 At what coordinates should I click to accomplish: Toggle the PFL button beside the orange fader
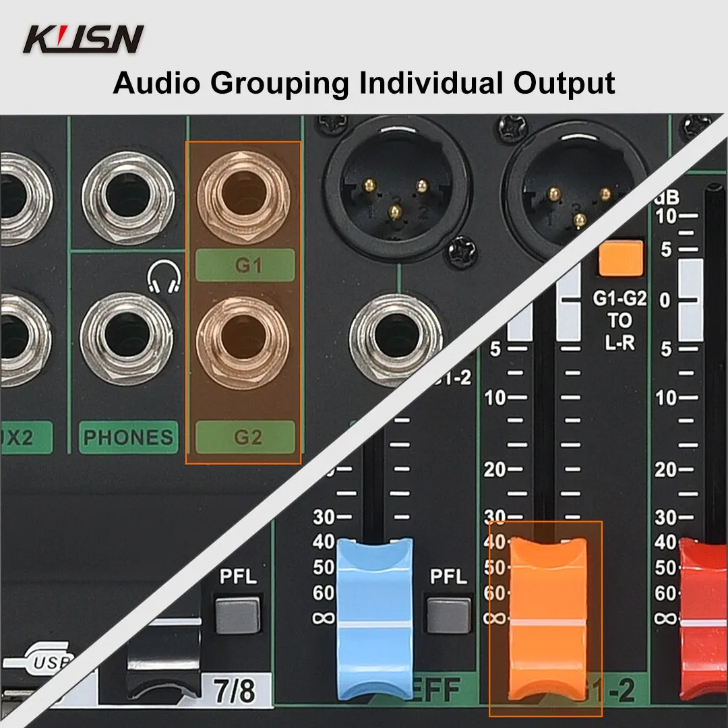(448, 615)
